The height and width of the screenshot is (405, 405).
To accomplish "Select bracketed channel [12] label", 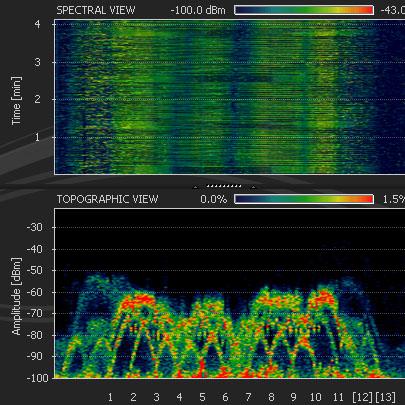I will [363, 397].
